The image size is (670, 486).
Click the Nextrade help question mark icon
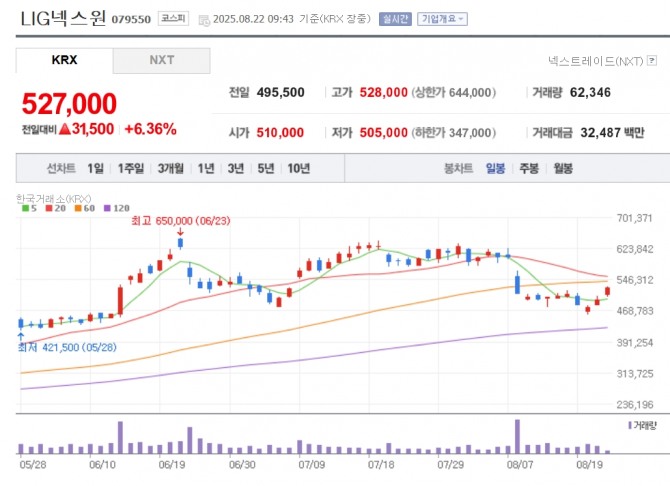pyautogui.click(x=652, y=60)
